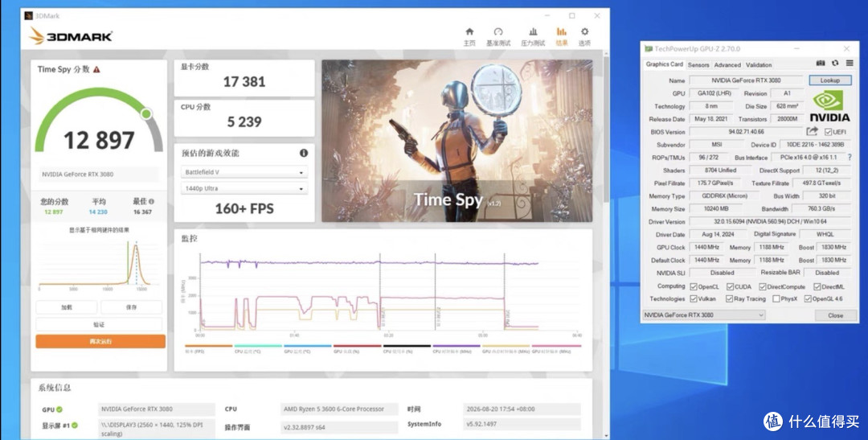The height and width of the screenshot is (440, 868).
Task: Open the 3DMark home (主页) page
Action: pos(469,36)
